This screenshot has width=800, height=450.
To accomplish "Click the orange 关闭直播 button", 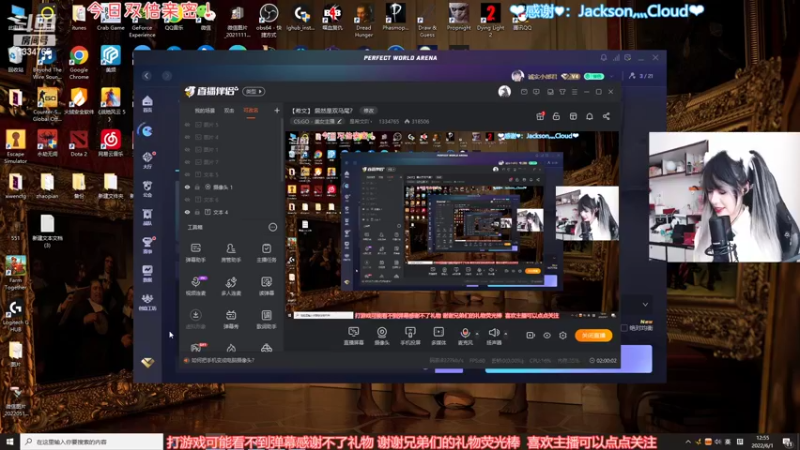I will click(593, 335).
